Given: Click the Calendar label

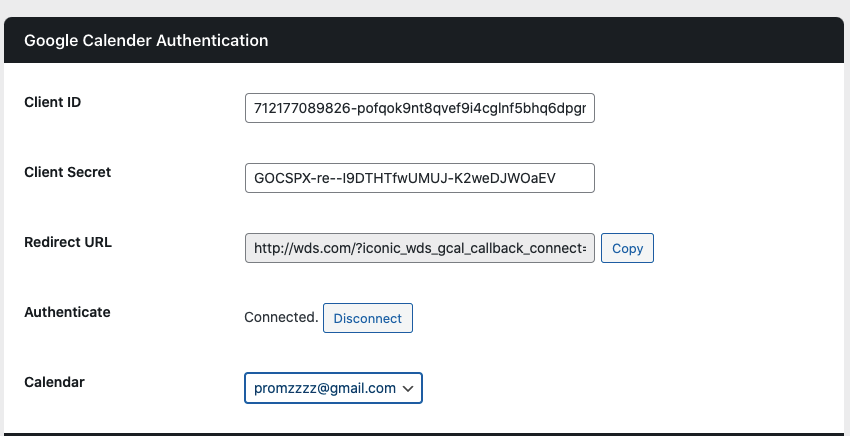Looking at the screenshot, I should coord(54,382).
